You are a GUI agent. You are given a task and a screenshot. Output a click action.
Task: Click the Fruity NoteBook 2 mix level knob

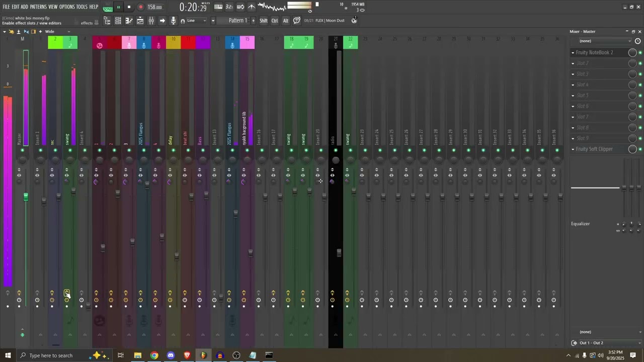click(632, 52)
